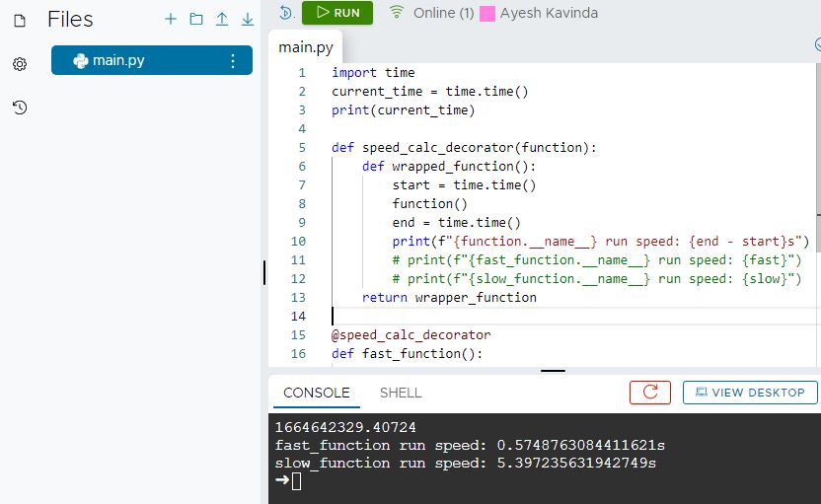Viewport: 821px width, 504px height.
Task: Click 'def fast_function():' code line
Action: coord(407,354)
